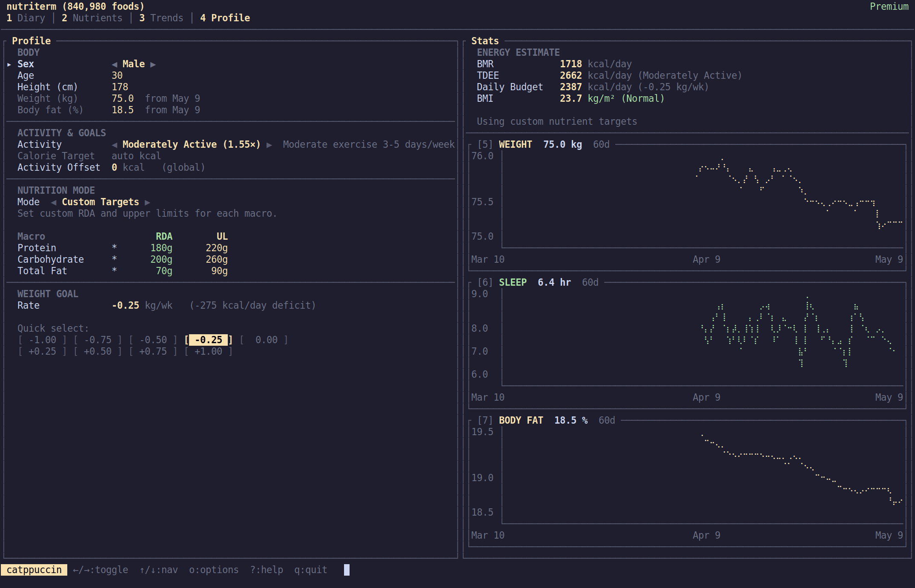This screenshot has height=588, width=915.
Task: Select the +0.25 quick rate option
Action: click(x=43, y=351)
